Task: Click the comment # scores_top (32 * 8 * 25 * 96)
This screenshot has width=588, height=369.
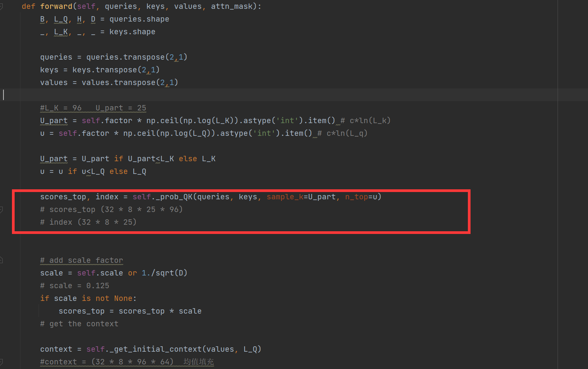Action: pyautogui.click(x=111, y=209)
